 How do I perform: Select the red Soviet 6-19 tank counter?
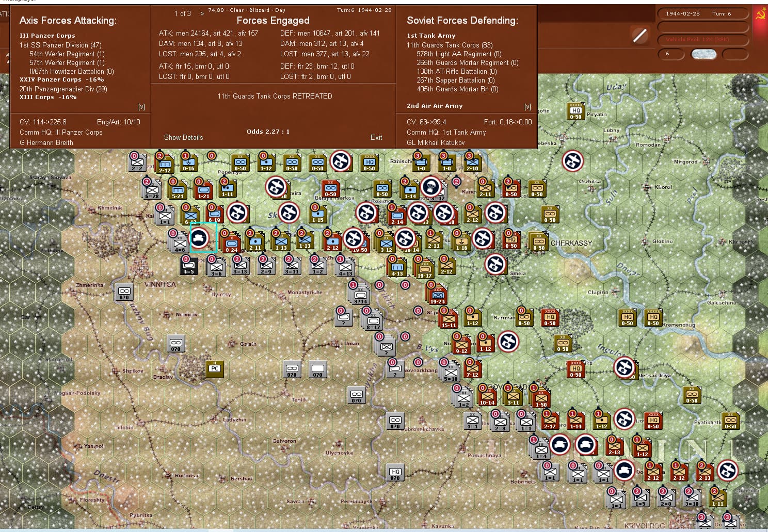(214, 214)
